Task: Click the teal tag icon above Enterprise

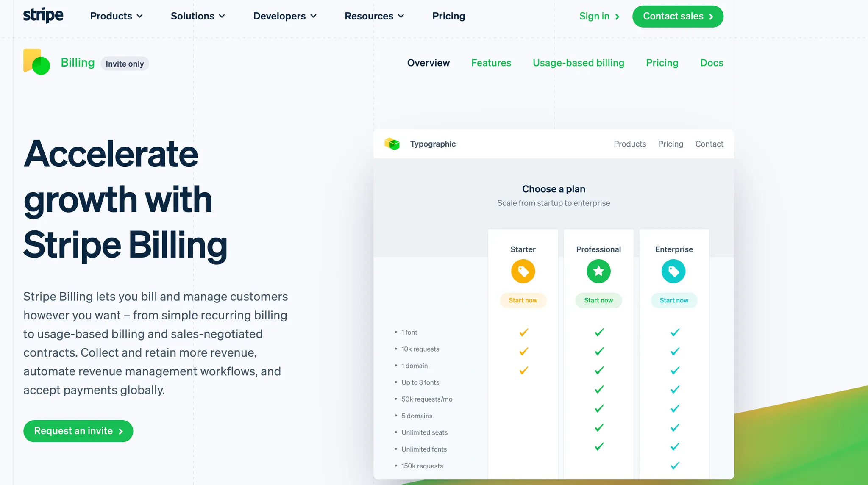Action: (x=673, y=271)
